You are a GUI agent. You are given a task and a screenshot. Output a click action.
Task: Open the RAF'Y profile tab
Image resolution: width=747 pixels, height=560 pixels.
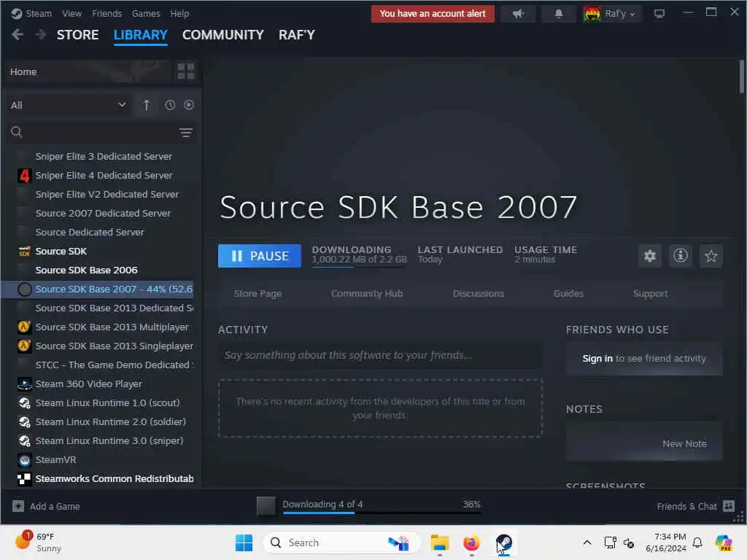297,35
